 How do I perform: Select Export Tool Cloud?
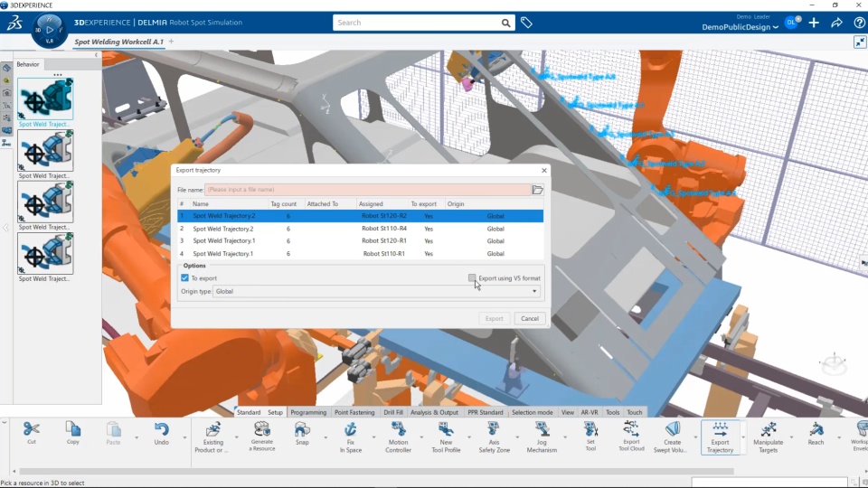(x=631, y=436)
